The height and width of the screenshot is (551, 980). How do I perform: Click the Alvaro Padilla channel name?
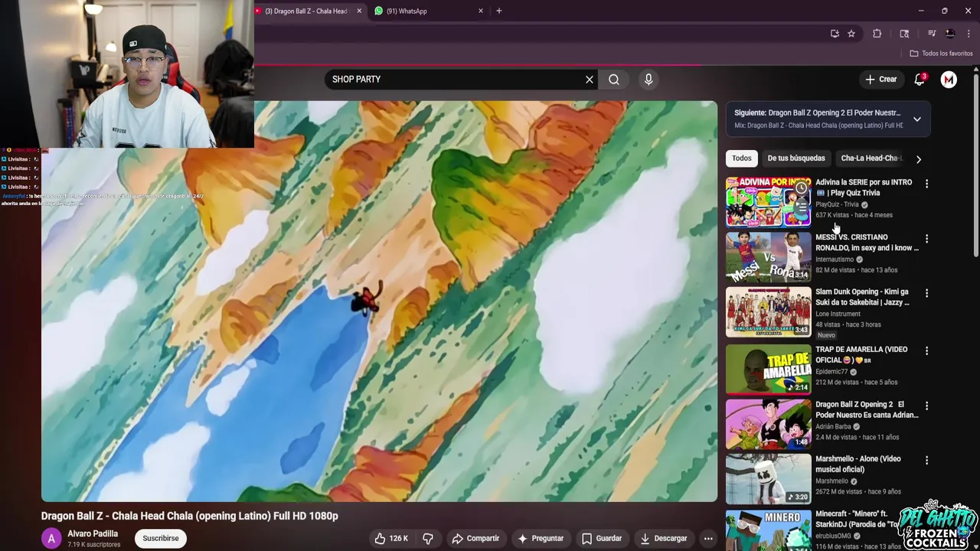[93, 534]
